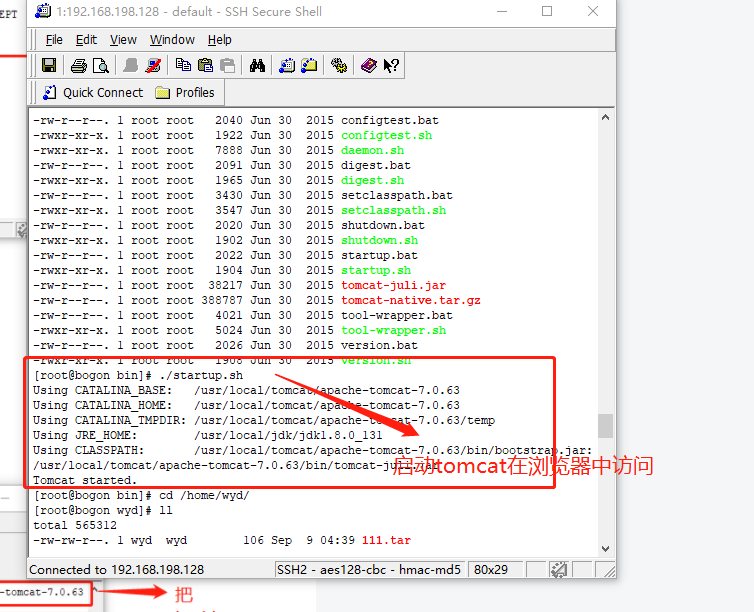The height and width of the screenshot is (612, 754).
Task: Click 'daemon.sh' in the listing
Action: (372, 150)
